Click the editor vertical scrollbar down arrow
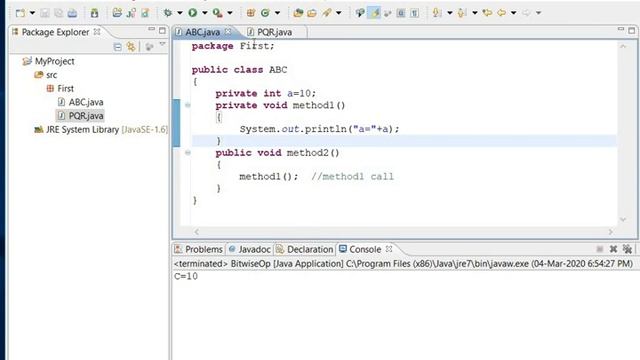This screenshot has height=360, width=640. click(x=623, y=220)
